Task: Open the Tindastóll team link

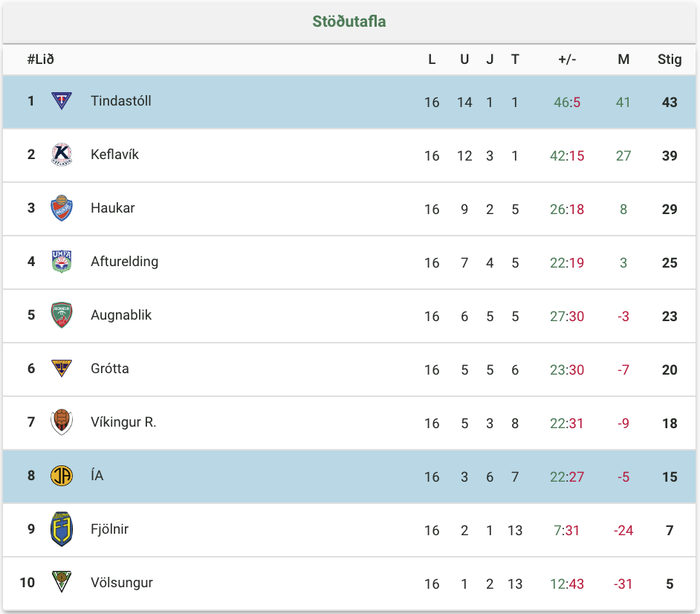Action: 121,101
